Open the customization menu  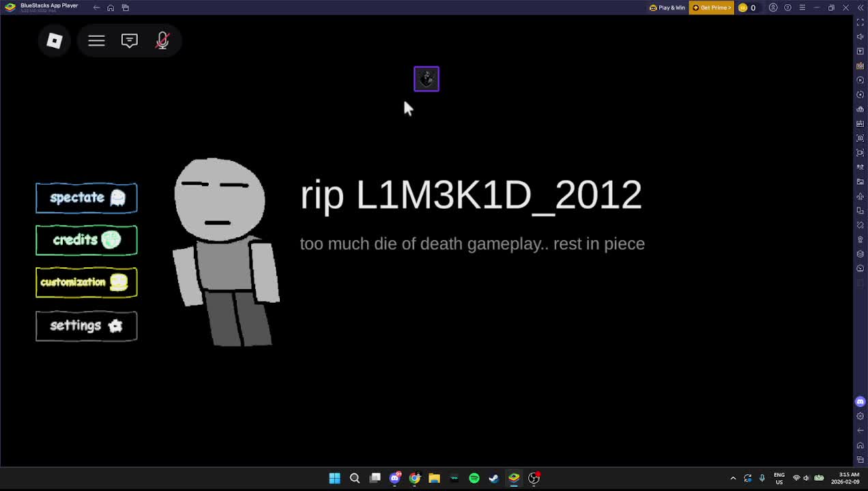click(x=87, y=282)
